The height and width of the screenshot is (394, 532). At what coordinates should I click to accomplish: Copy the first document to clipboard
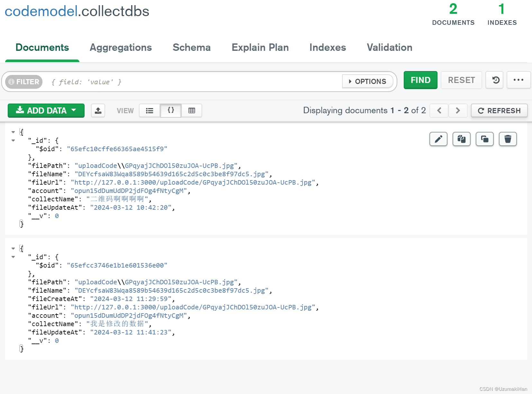point(462,139)
